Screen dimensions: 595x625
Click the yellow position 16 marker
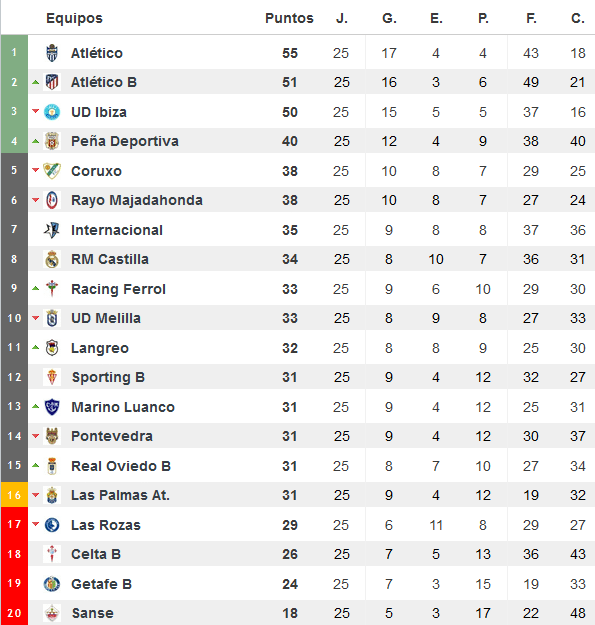click(x=14, y=495)
